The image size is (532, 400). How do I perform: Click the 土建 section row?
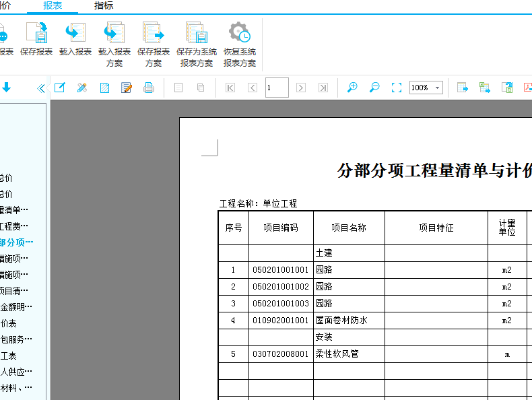click(x=349, y=253)
